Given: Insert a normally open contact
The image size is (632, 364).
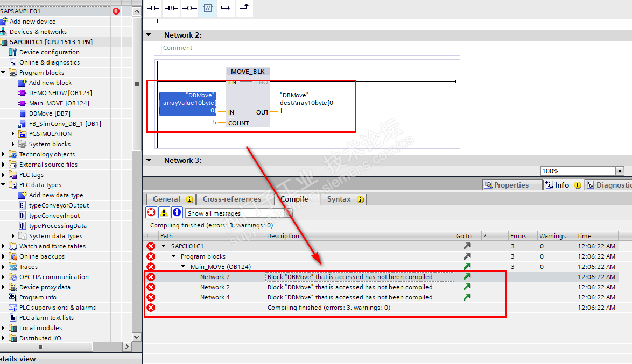Looking at the screenshot, I should click(x=153, y=8).
